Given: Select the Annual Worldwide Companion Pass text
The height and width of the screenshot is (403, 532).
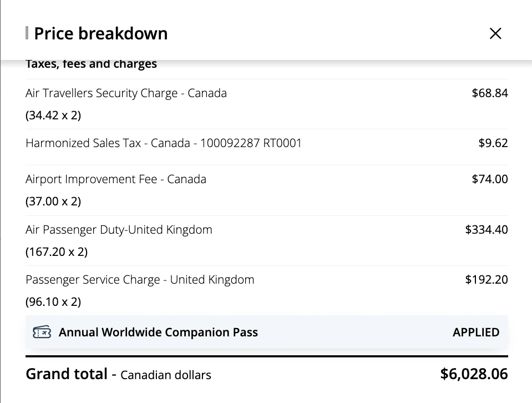Looking at the screenshot, I should [158, 333].
